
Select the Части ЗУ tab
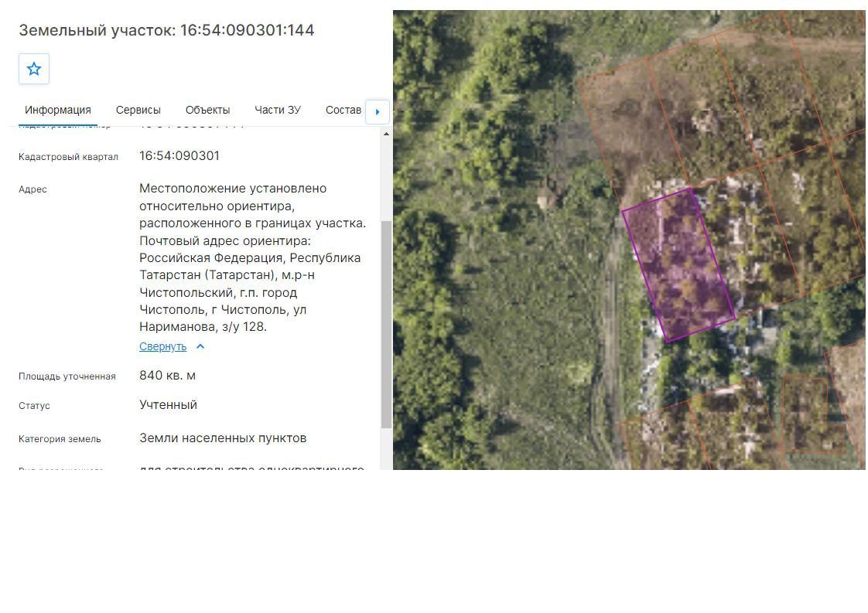pos(277,110)
